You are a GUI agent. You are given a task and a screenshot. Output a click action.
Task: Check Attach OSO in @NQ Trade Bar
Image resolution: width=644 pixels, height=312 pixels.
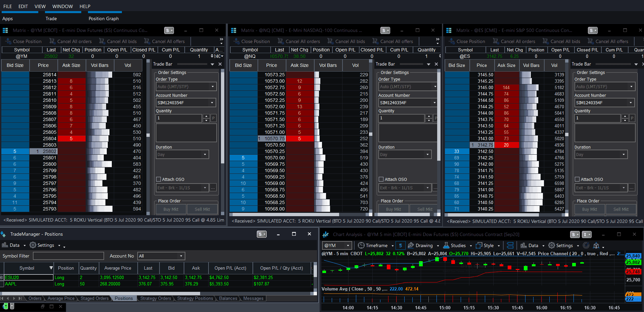(x=381, y=179)
